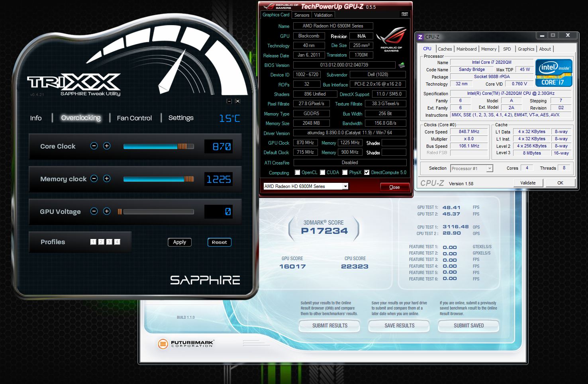Screen dimensions: 588x384
Task: Load TRIXX profile 1
Action: 93,242
